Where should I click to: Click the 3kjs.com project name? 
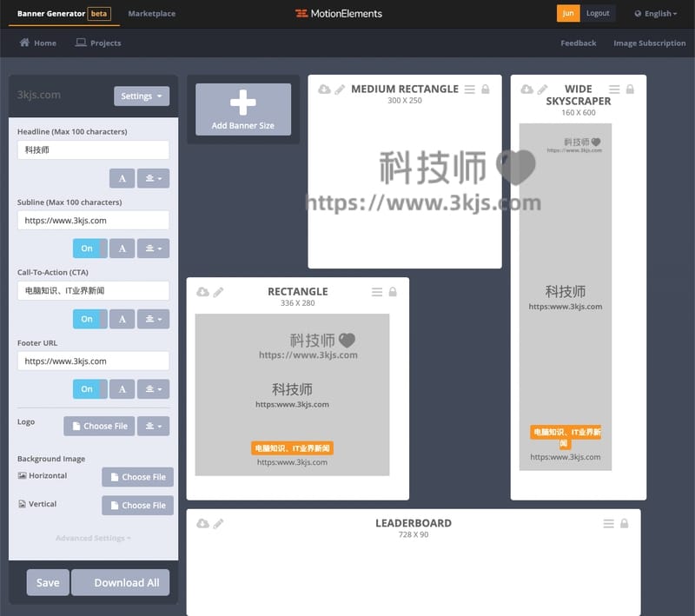(x=39, y=95)
